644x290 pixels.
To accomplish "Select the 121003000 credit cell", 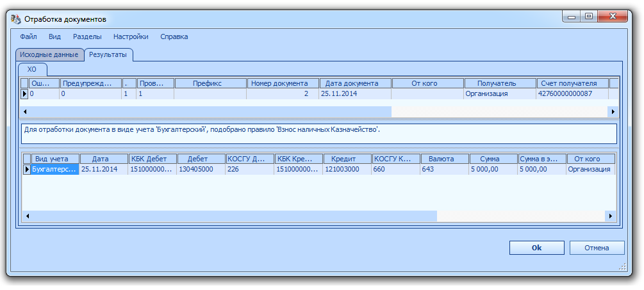I will pos(347,170).
